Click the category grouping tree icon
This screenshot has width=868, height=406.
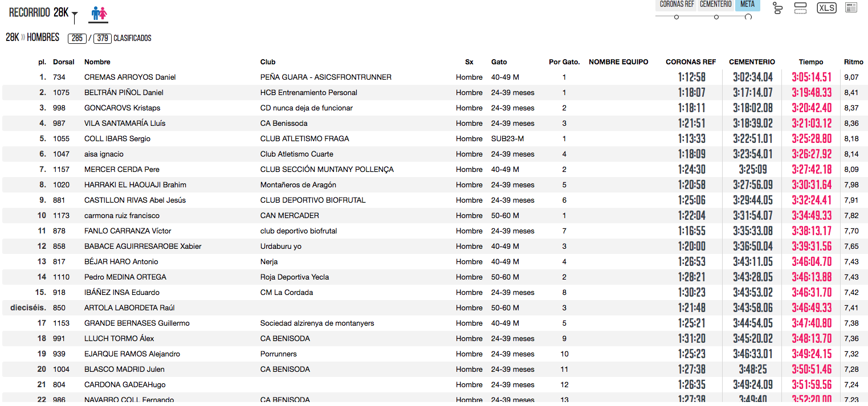pyautogui.click(x=778, y=9)
